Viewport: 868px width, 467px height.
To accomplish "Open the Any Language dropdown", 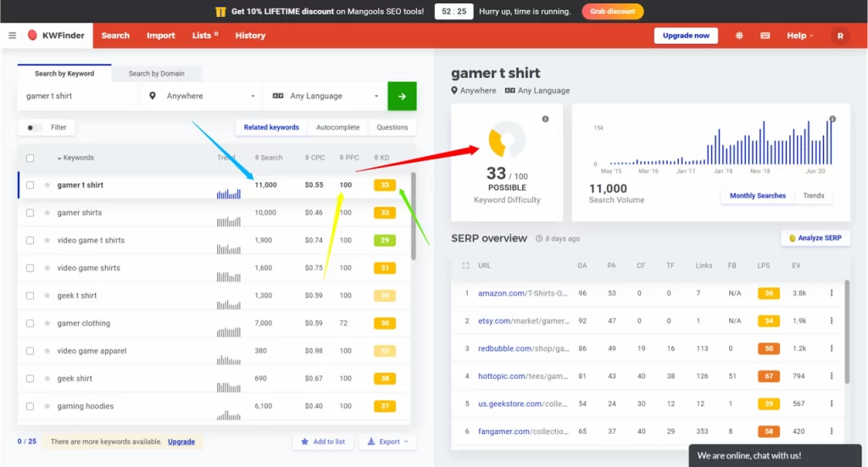I will (x=325, y=97).
